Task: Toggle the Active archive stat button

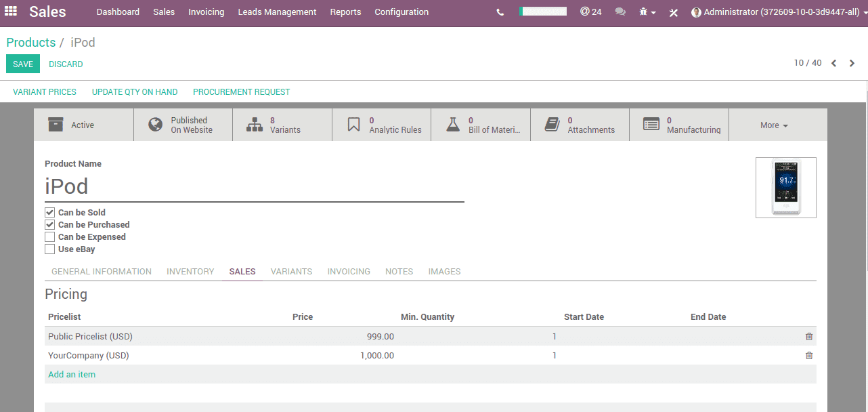Action: 84,125
